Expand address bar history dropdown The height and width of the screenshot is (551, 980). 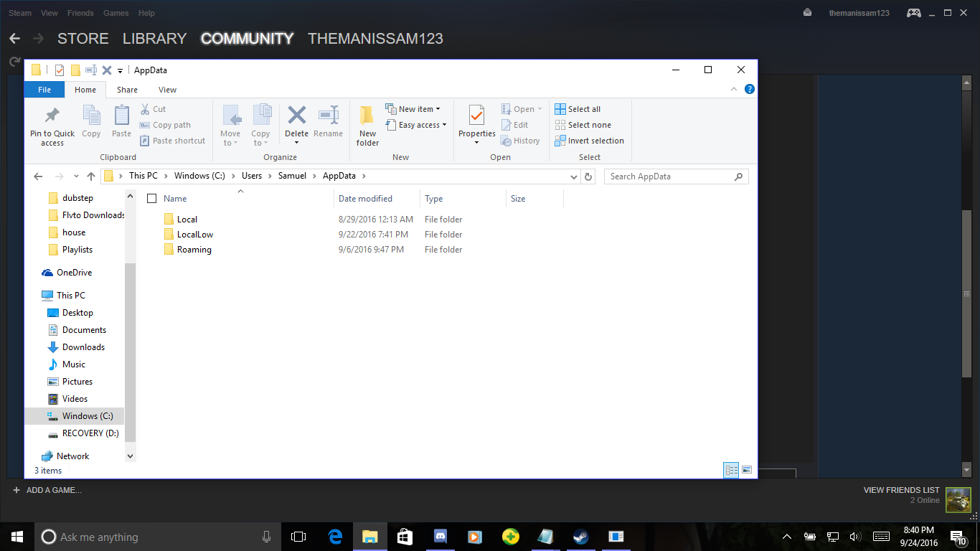tap(574, 176)
